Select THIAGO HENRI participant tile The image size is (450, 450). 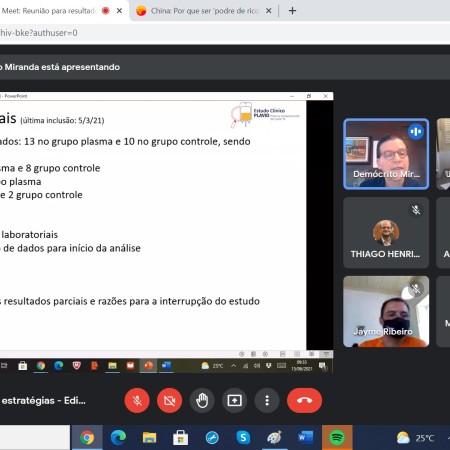click(x=386, y=233)
